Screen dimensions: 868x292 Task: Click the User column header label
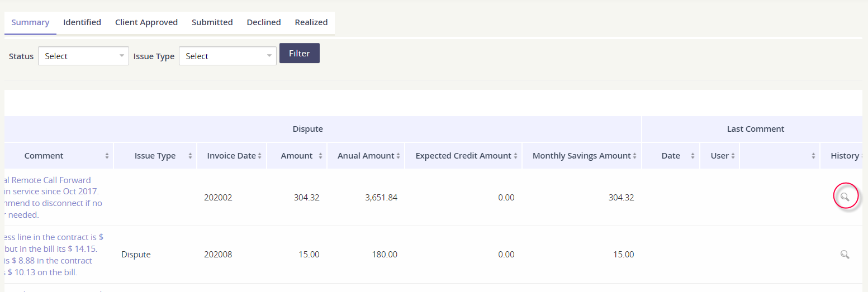(x=720, y=156)
